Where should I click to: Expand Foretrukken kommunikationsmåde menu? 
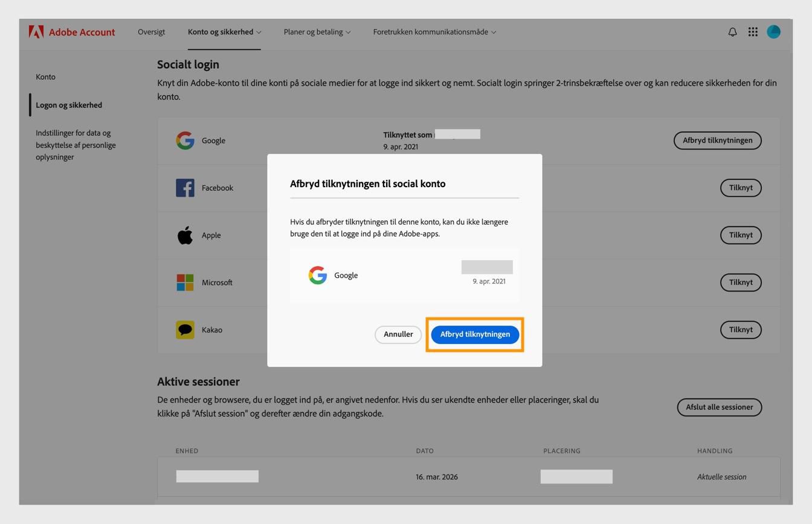(x=433, y=31)
